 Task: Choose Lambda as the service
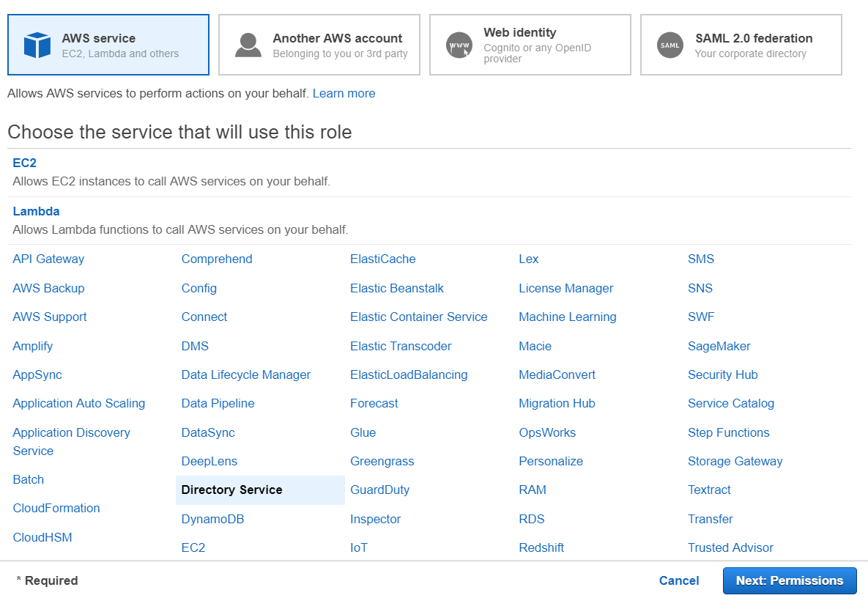[37, 211]
